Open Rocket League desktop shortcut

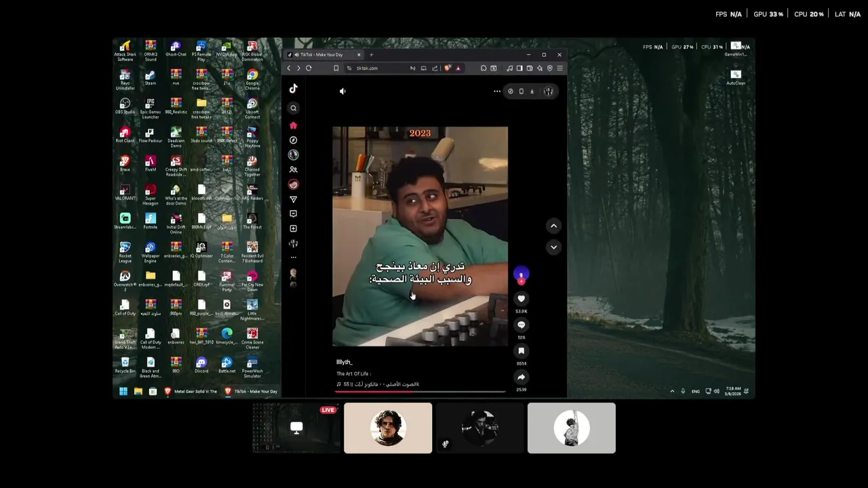coord(125,251)
